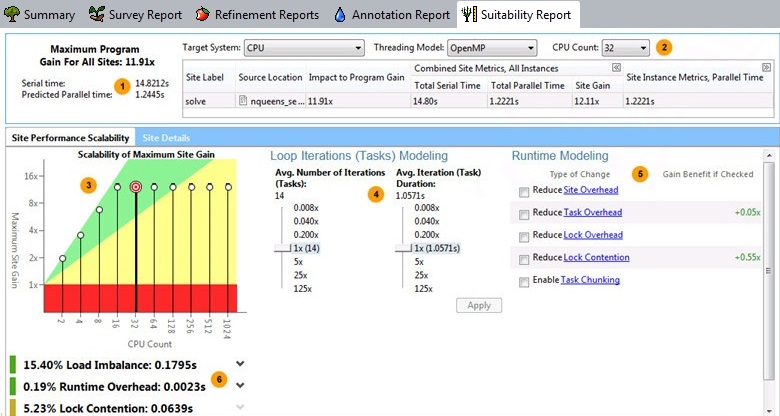Check the Reduce Site Overhead checkbox
This screenshot has height=416, width=780.
525,190
